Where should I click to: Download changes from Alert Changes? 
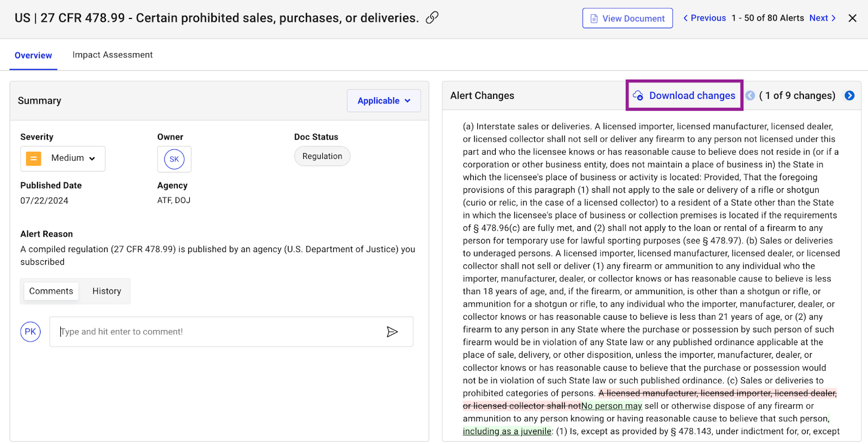[x=684, y=96]
